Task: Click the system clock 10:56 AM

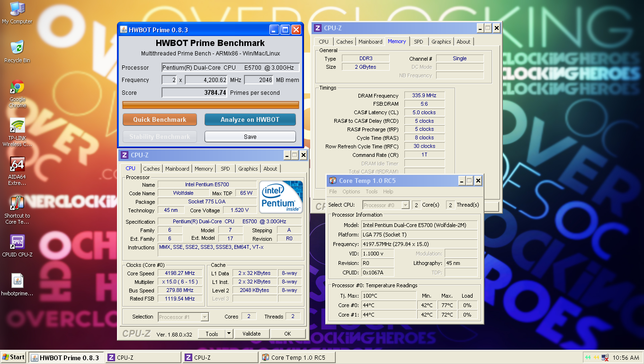Action: pyautogui.click(x=626, y=358)
